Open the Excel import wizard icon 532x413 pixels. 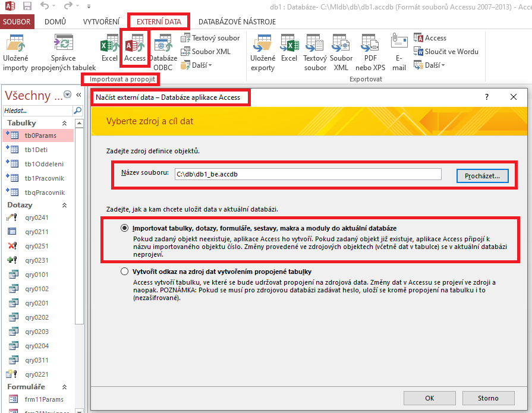(x=109, y=51)
